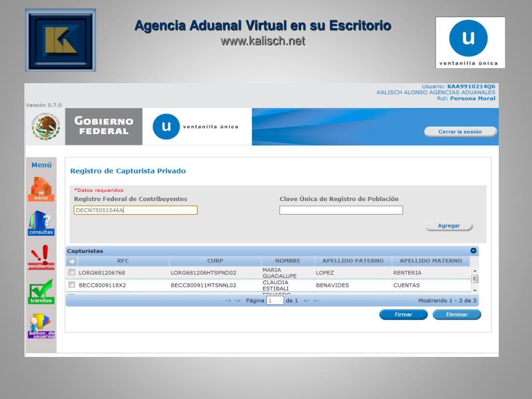
Task: Sort by the NOMBRE column header
Action: 288,261
